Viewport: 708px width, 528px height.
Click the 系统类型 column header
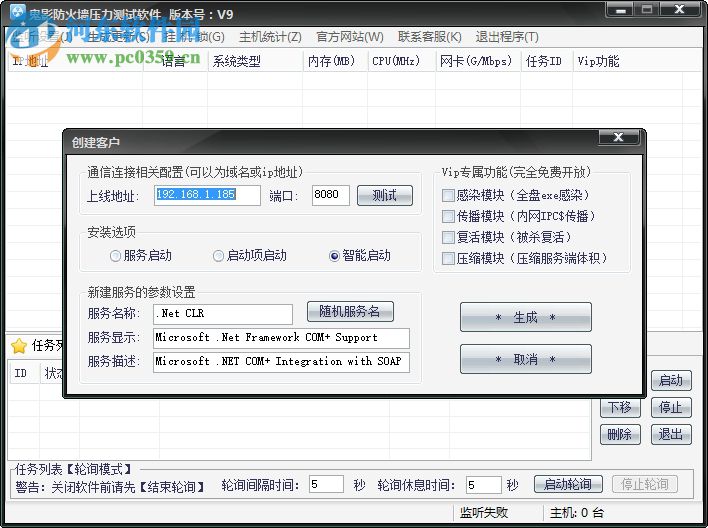point(255,61)
